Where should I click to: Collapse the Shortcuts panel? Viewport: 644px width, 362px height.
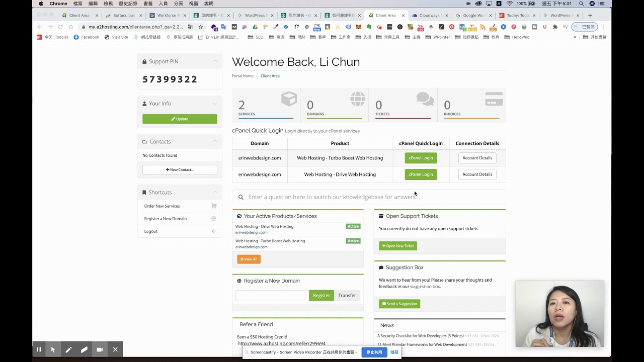coord(215,193)
